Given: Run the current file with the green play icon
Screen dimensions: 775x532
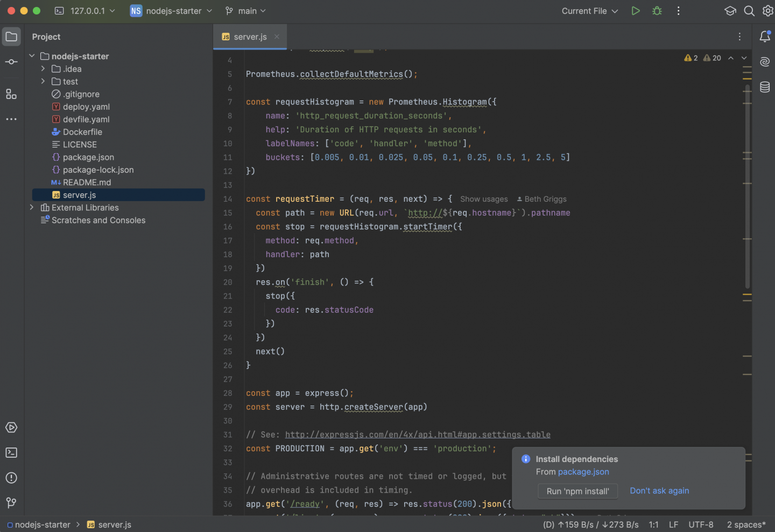Looking at the screenshot, I should [636, 11].
